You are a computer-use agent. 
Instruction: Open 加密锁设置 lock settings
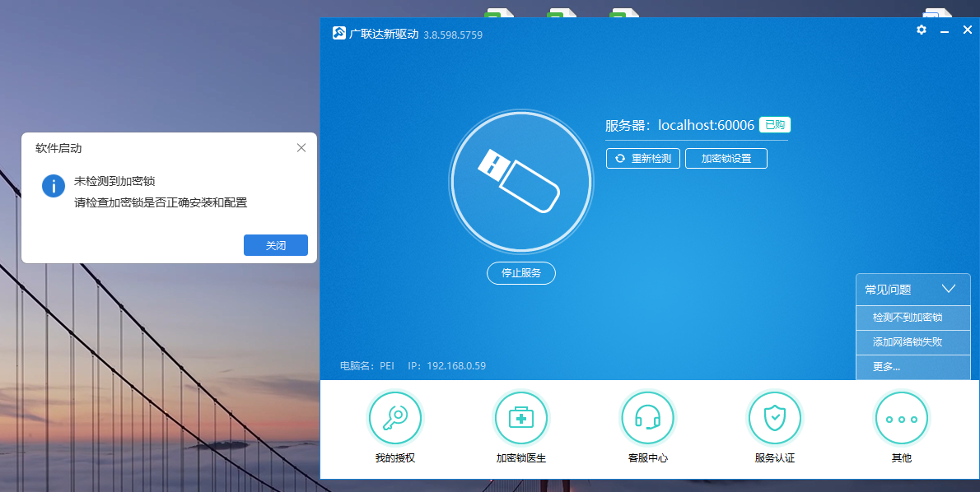click(726, 159)
